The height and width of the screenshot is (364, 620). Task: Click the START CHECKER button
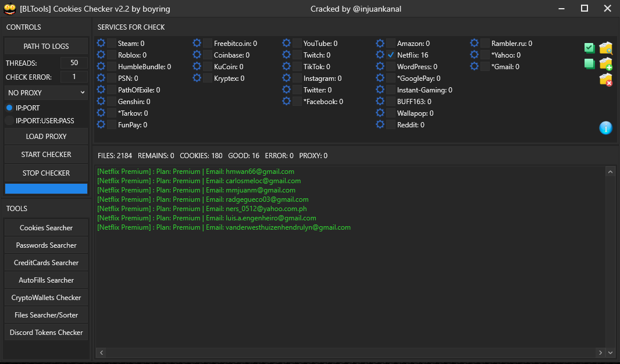tap(47, 155)
